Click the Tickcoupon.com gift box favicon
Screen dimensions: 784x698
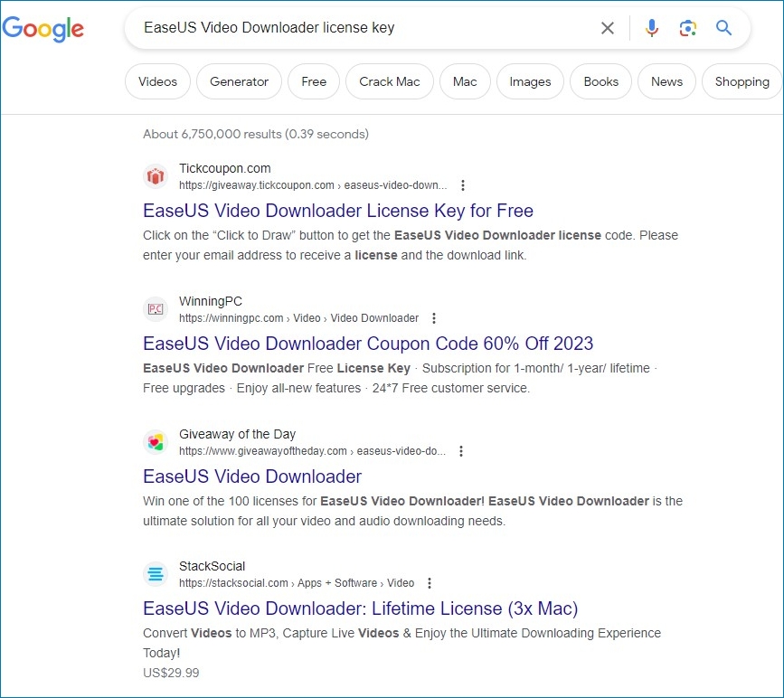(155, 176)
